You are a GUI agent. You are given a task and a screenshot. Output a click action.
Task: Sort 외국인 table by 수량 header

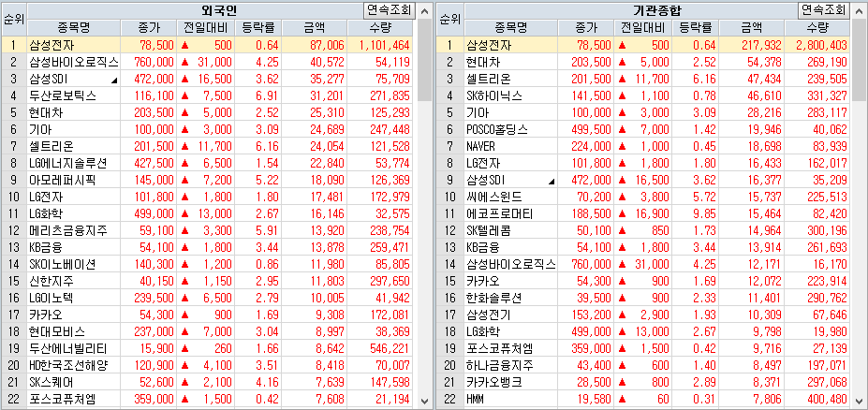coord(380,28)
